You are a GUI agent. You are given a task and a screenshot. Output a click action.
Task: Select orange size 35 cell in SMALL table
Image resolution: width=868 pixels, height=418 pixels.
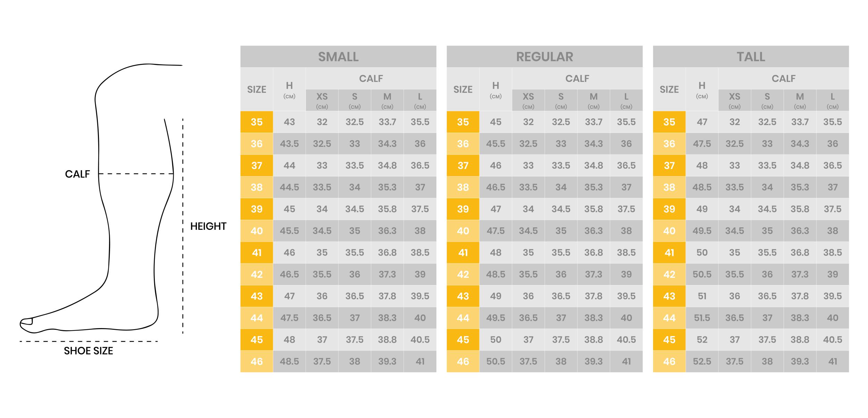point(257,122)
